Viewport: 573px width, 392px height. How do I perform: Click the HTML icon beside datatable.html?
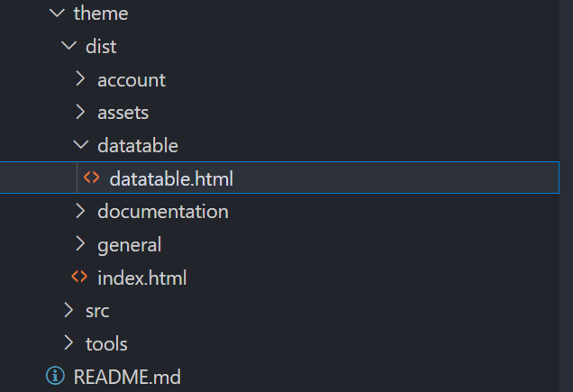[92, 178]
